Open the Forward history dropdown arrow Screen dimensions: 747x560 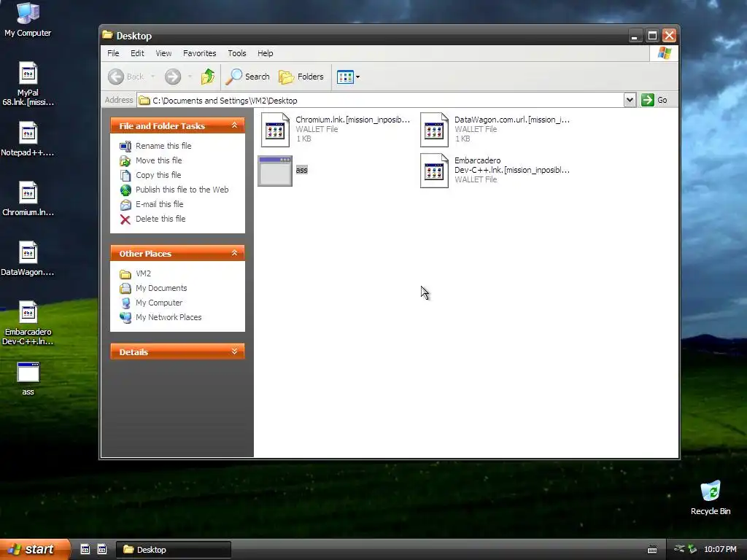(190, 77)
